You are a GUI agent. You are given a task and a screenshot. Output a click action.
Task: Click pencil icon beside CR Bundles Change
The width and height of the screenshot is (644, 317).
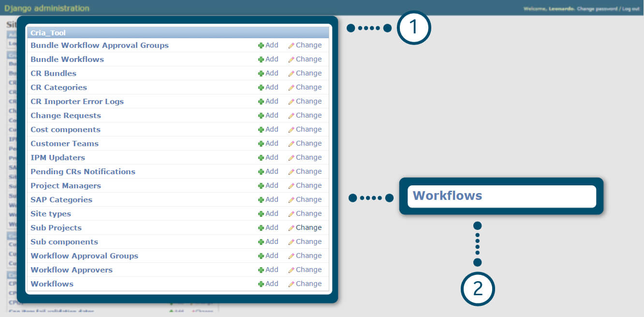[291, 74]
